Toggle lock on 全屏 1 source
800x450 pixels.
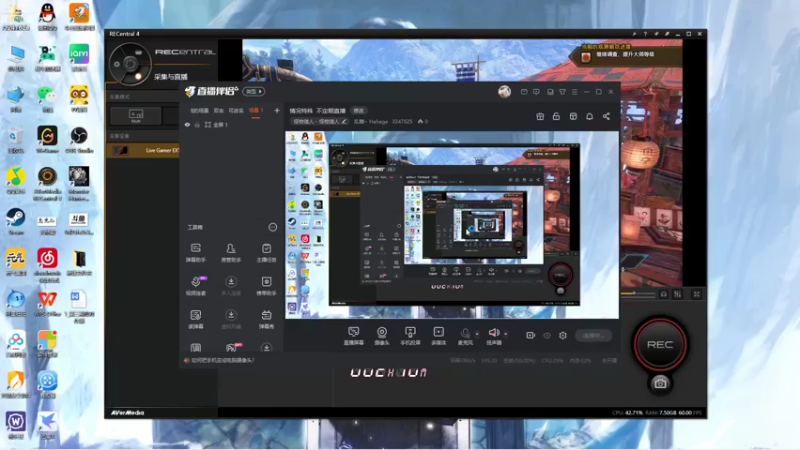(197, 124)
